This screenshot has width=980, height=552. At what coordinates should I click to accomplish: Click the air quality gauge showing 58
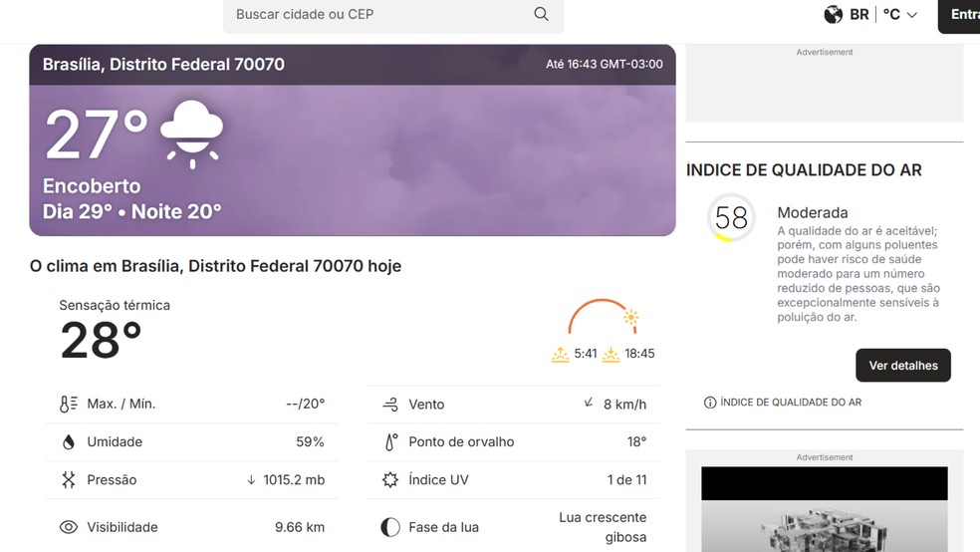(731, 217)
